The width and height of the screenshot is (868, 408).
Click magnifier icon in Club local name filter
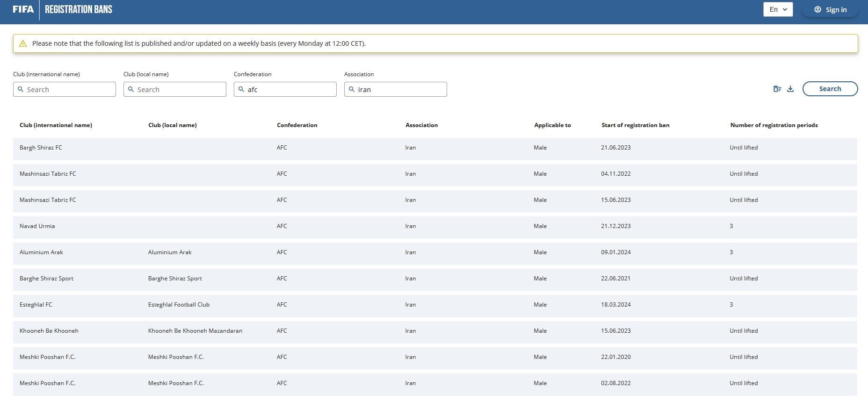tap(131, 89)
